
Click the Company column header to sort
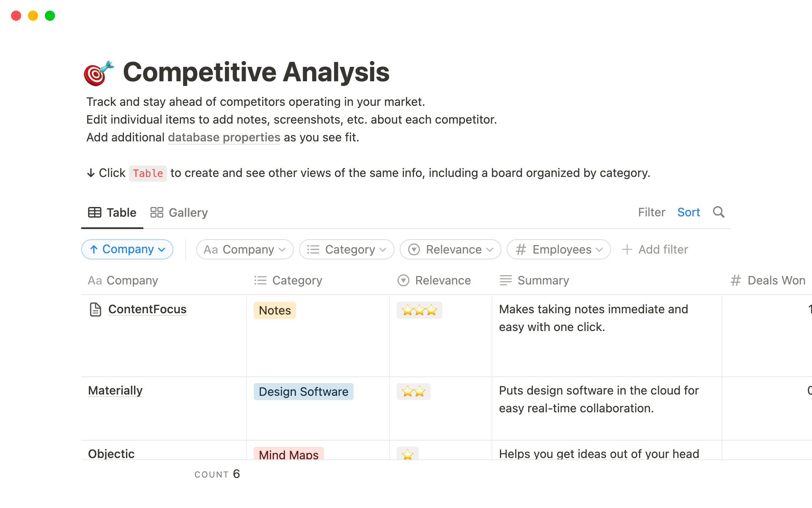tap(132, 280)
